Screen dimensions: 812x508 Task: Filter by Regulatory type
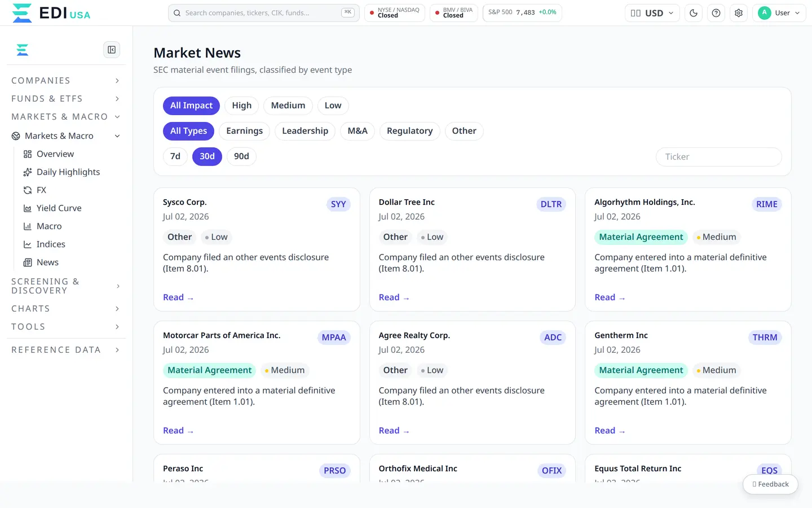pyautogui.click(x=410, y=131)
